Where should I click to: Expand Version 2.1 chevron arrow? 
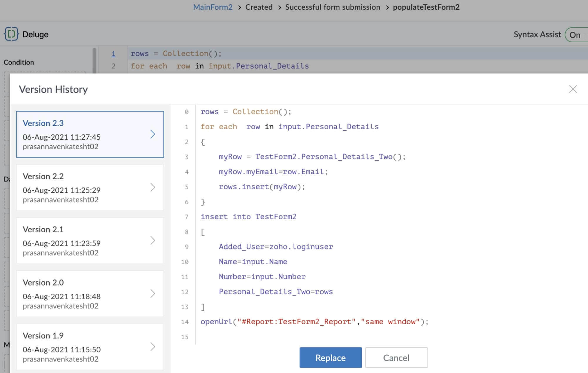coord(153,241)
